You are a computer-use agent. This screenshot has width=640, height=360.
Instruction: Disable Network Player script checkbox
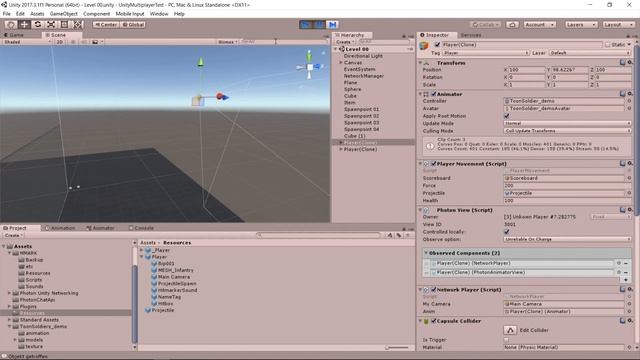[434, 289]
